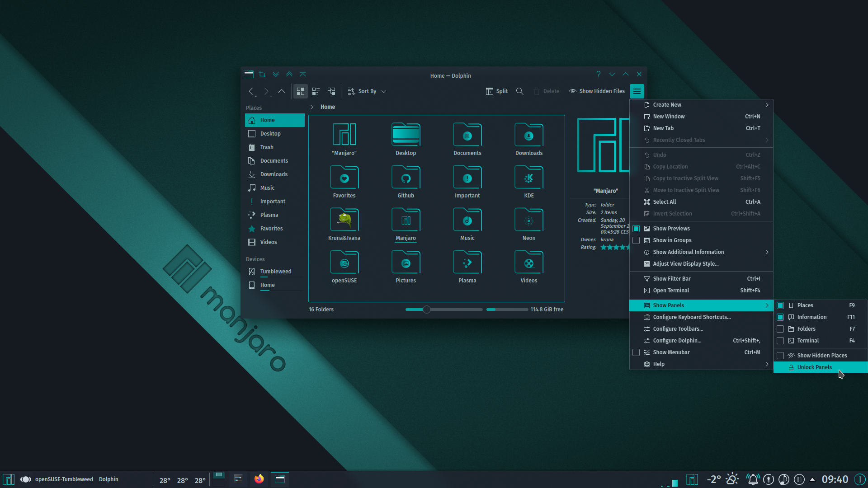Open the openSUSE folder

point(344,267)
